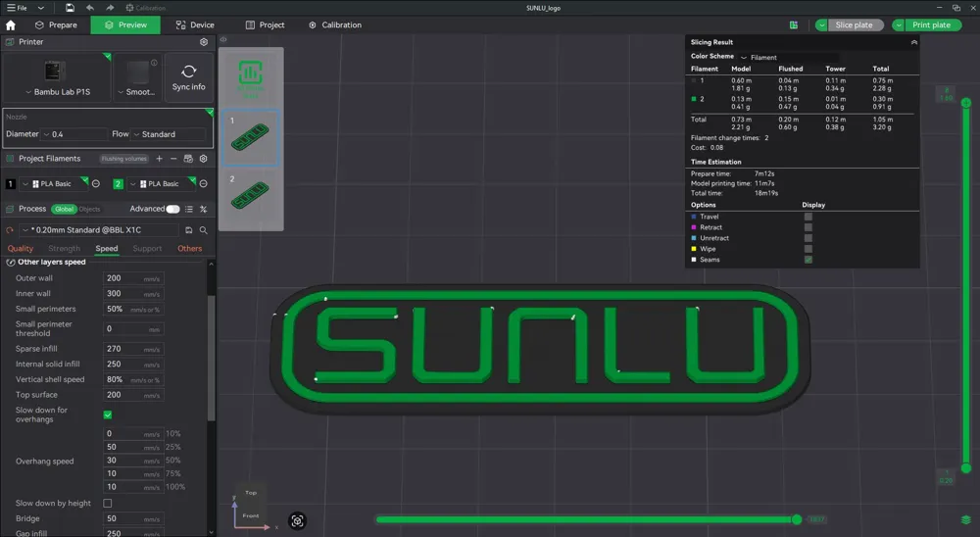Click the Home icon
Screen dimensions: 980x537
coord(11,25)
